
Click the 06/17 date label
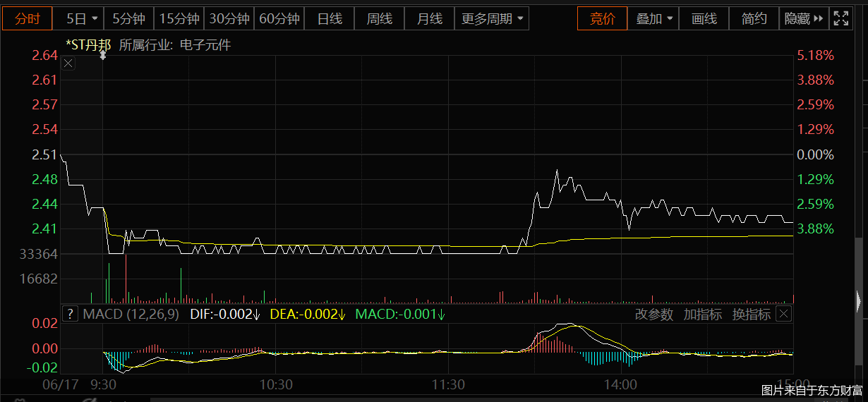[62, 385]
